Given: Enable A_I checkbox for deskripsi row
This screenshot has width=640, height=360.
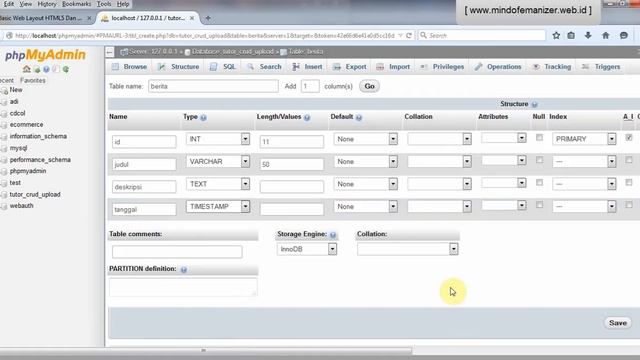Looking at the screenshot, I should (629, 182).
